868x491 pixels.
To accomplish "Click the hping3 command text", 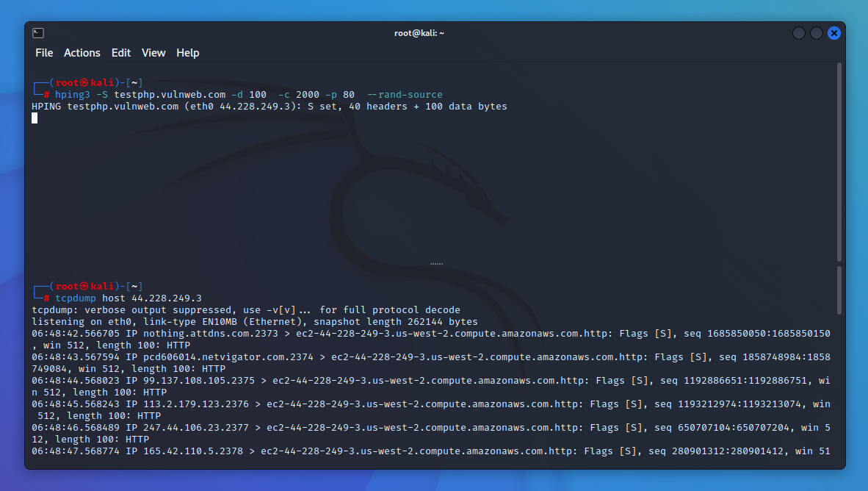I will click(x=72, y=94).
